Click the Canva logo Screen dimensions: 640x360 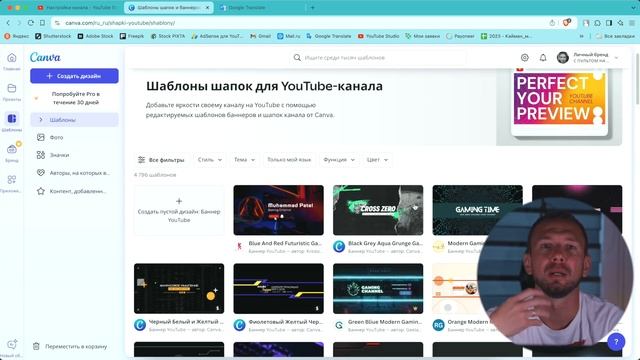[x=45, y=58]
